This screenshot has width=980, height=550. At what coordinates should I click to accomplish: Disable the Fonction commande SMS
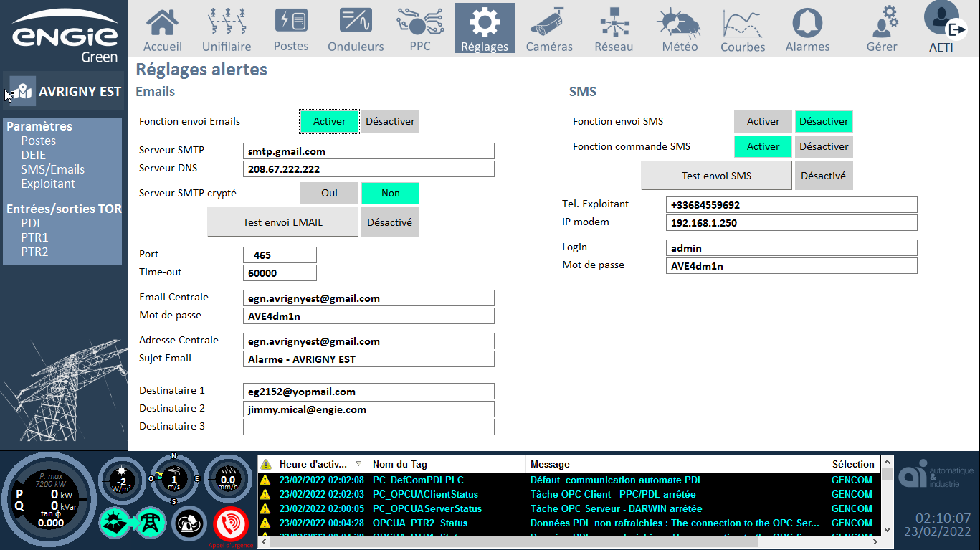point(824,147)
